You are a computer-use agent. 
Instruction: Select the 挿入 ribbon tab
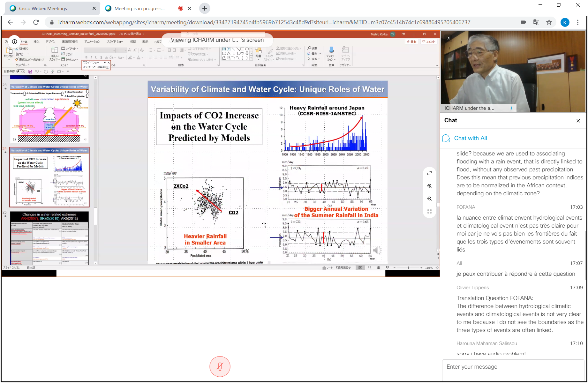coord(37,42)
